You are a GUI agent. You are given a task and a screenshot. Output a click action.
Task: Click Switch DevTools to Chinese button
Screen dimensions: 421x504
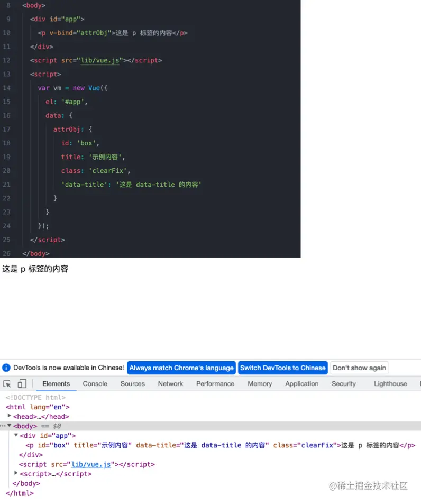(283, 368)
